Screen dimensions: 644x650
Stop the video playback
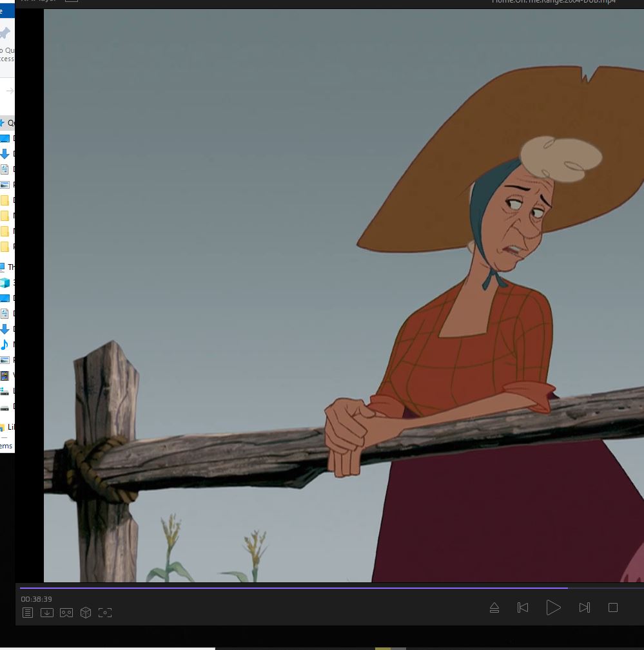[613, 607]
